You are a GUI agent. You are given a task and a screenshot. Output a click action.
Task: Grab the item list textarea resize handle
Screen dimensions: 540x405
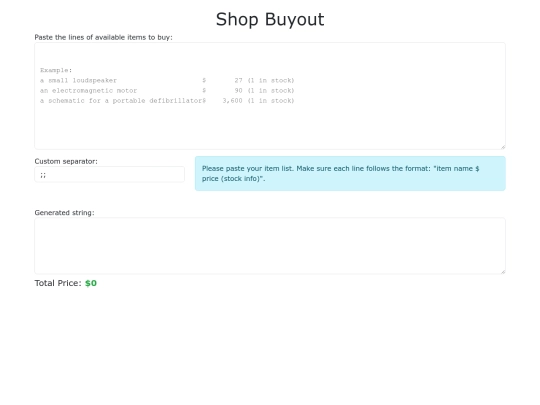[503, 147]
